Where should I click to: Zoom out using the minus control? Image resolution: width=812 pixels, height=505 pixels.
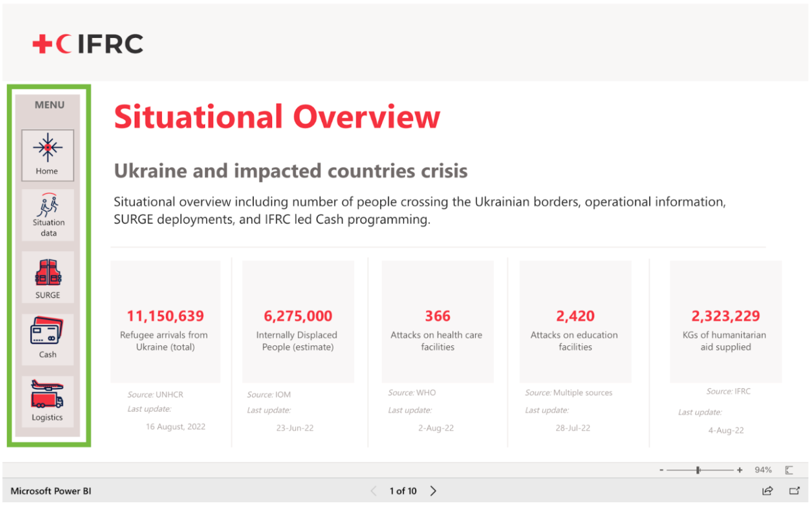pyautogui.click(x=663, y=469)
